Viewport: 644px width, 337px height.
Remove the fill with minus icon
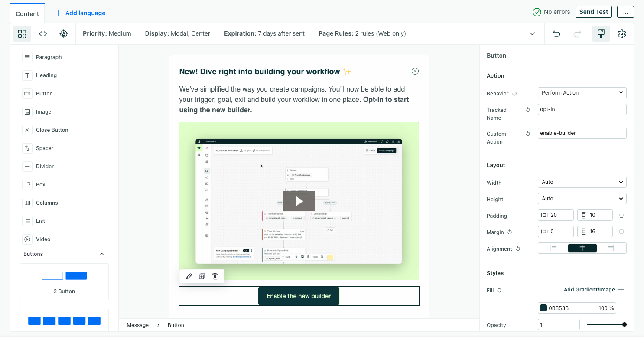tap(621, 308)
